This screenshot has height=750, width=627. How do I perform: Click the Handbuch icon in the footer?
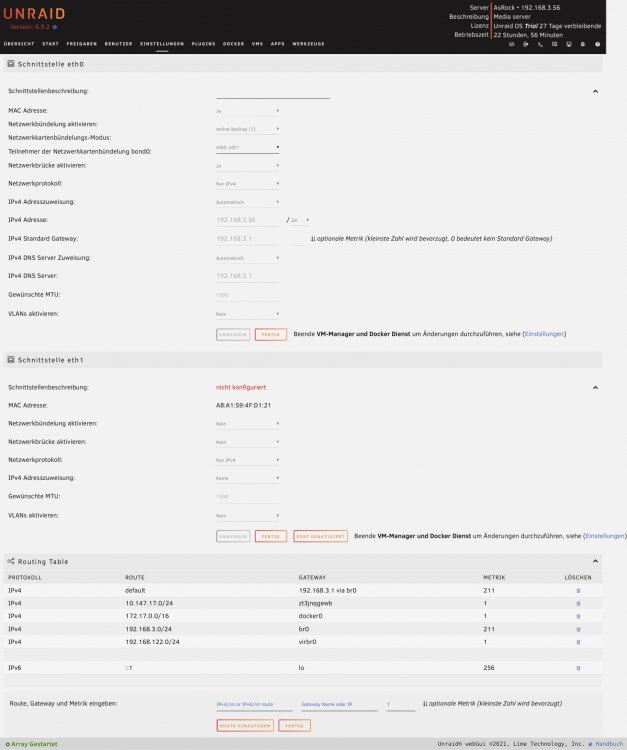pyautogui.click(x=591, y=744)
